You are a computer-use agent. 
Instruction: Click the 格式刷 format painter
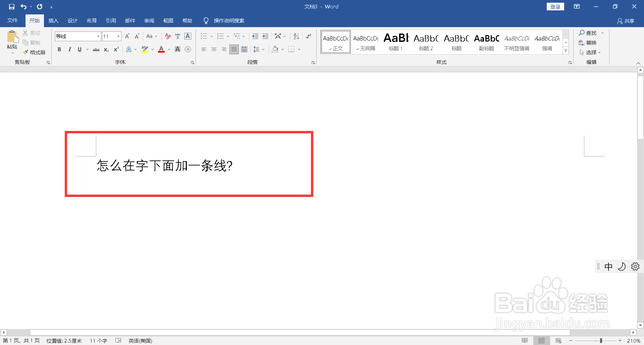pyautogui.click(x=34, y=52)
